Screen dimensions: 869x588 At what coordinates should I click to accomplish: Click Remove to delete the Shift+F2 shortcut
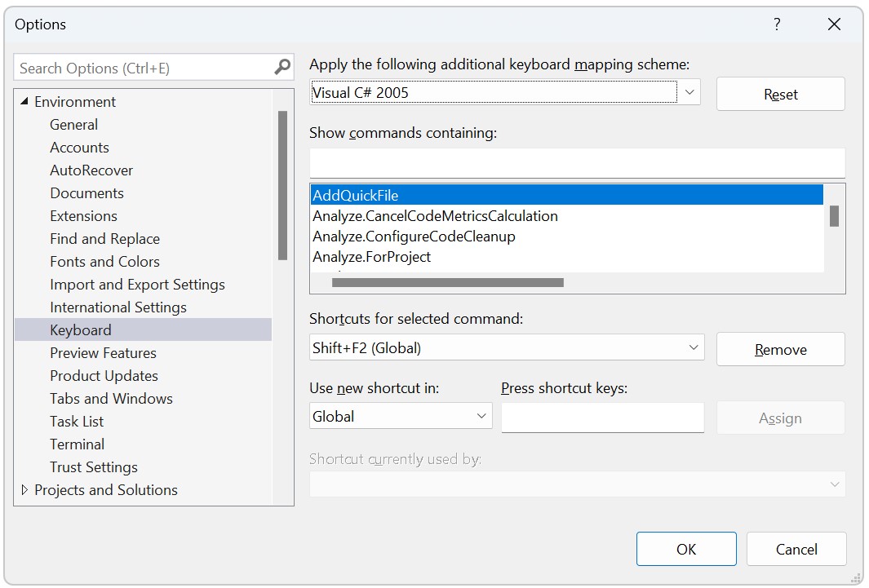click(x=780, y=348)
